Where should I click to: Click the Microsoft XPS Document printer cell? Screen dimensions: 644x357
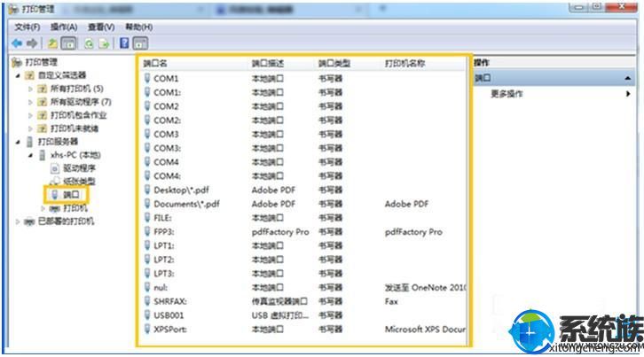coord(425,330)
